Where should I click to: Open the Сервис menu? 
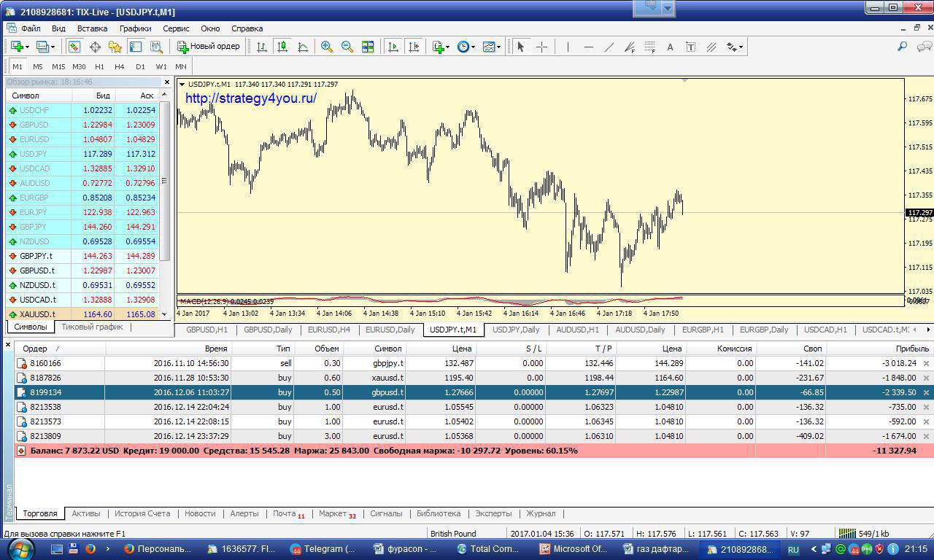pyautogui.click(x=176, y=28)
